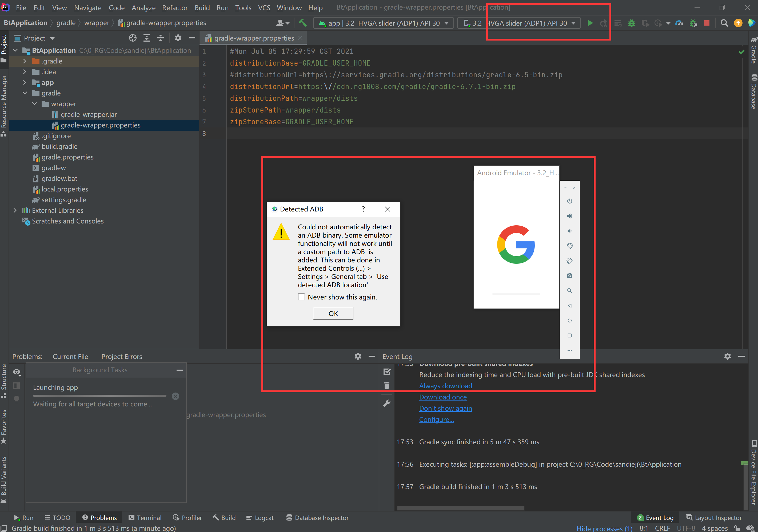Select build.gradle in the project tree
Viewport: 758px width, 532px height.
click(x=59, y=146)
